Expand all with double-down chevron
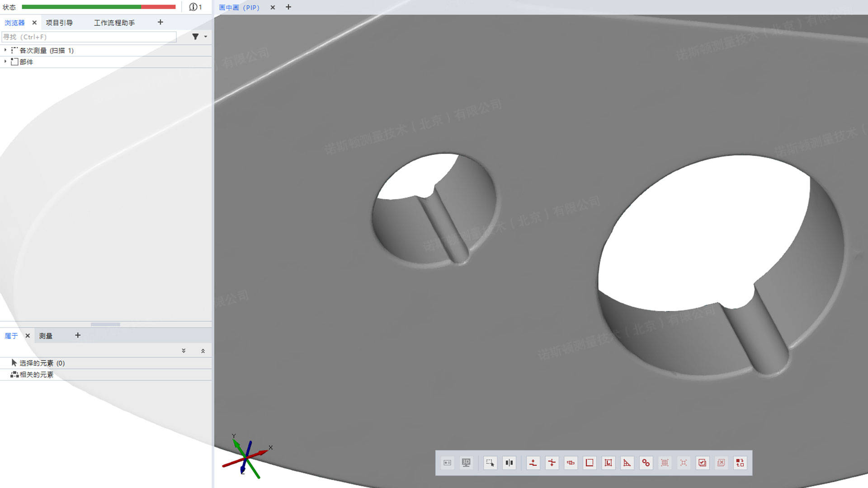Viewport: 868px width, 488px height. coord(184,351)
